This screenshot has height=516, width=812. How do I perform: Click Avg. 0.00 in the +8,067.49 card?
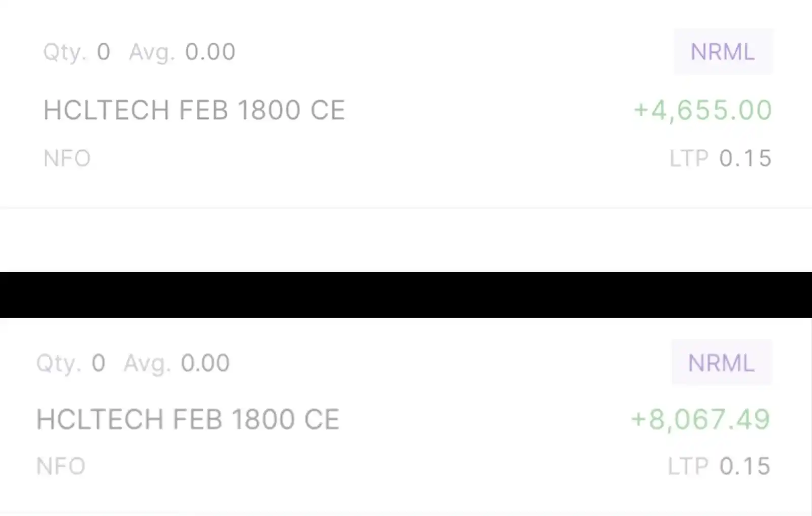click(x=177, y=363)
